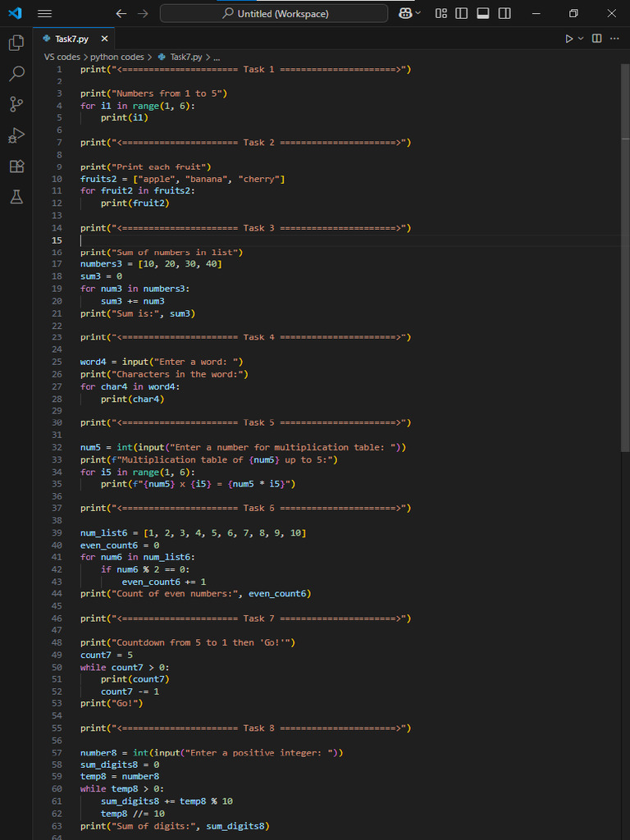Screen dimensions: 630x840
Task: Open the Run and Debug view
Action: (x=16, y=135)
